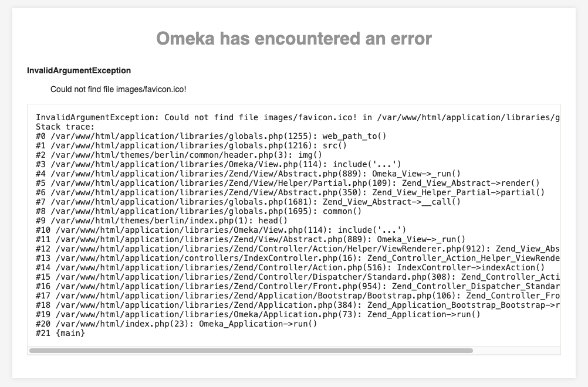Viewport: 588px width, 387px height.
Task: Click frame #6 Zend_View_Helper_Partial->partial()
Action: click(290, 192)
